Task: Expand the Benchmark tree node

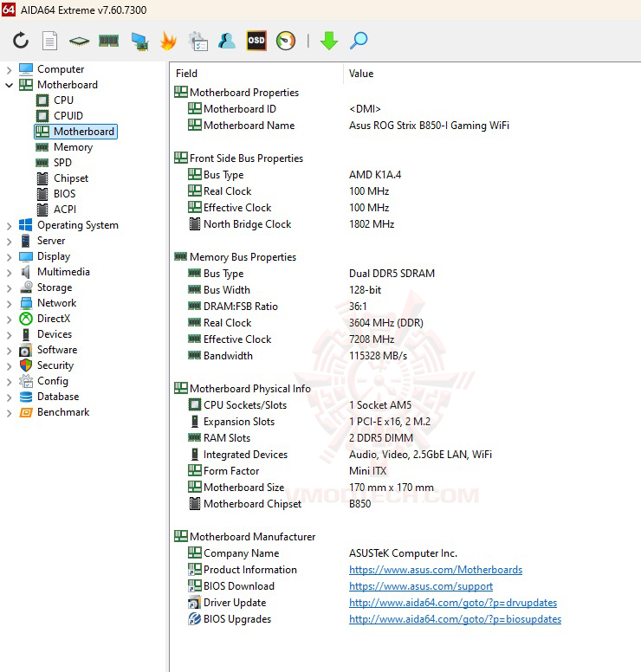Action: point(9,413)
